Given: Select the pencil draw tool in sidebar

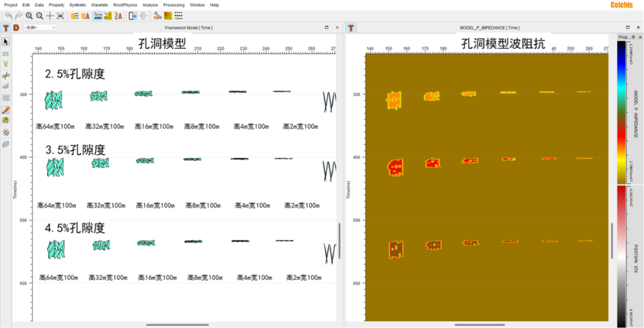Looking at the screenshot, I should click(x=6, y=110).
